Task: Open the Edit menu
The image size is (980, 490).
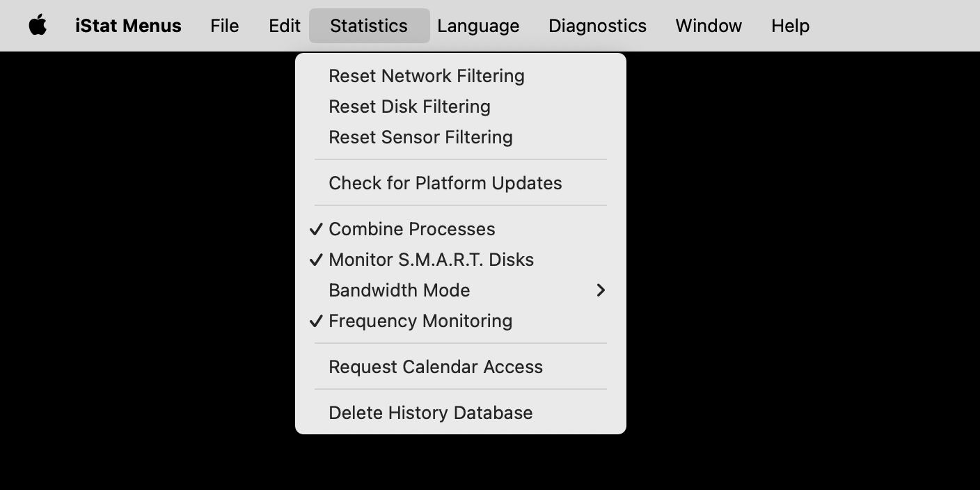Action: 285,26
